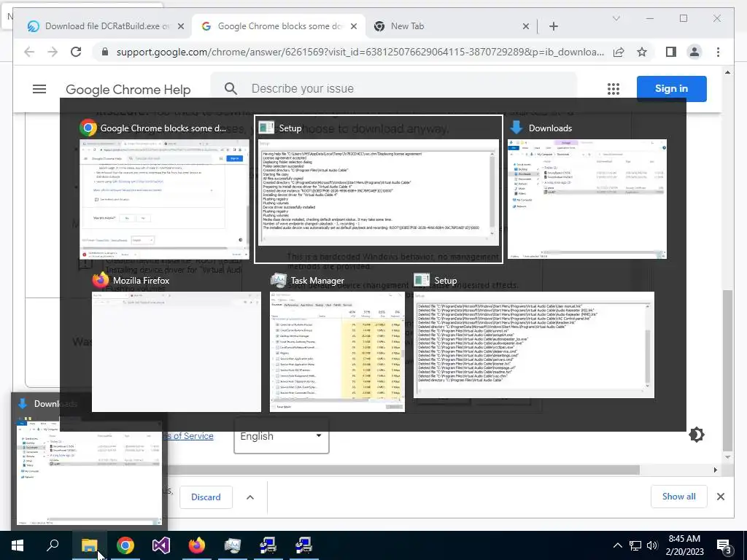Viewport: 747px width, 560px height.
Task: Open Visual Studio from the taskbar
Action: coord(161,545)
